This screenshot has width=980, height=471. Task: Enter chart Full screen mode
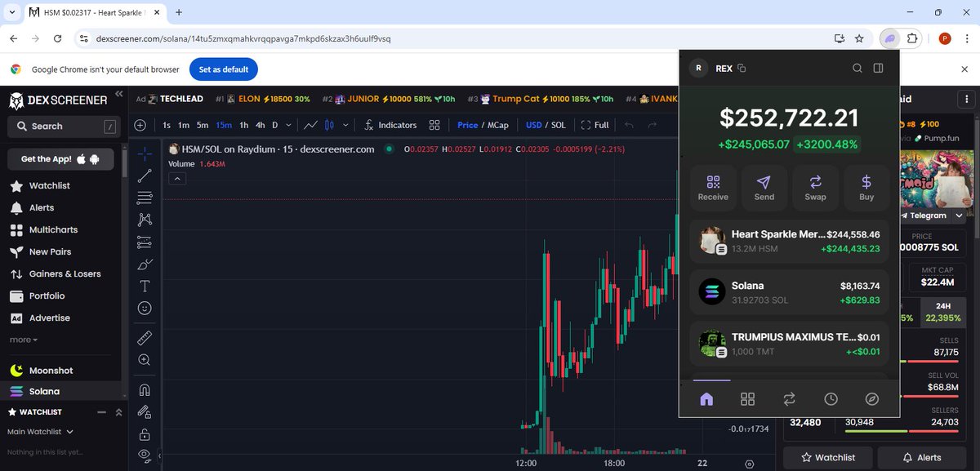pos(595,125)
